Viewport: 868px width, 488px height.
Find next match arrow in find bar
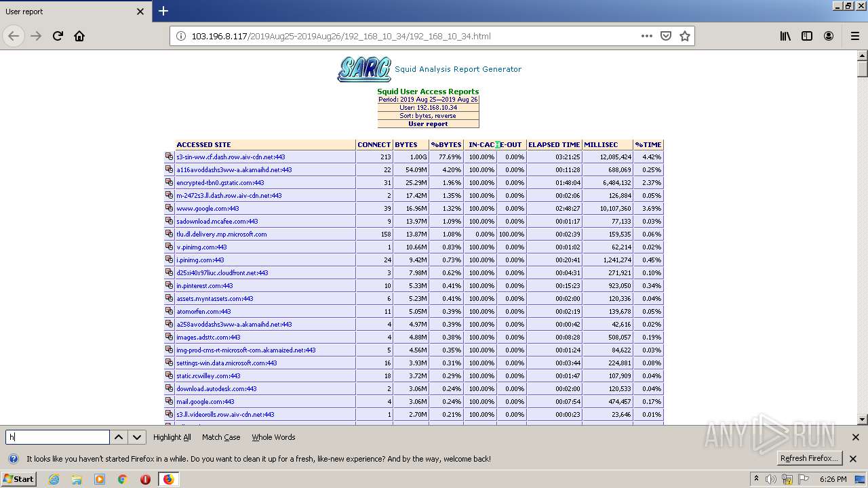pyautogui.click(x=137, y=437)
